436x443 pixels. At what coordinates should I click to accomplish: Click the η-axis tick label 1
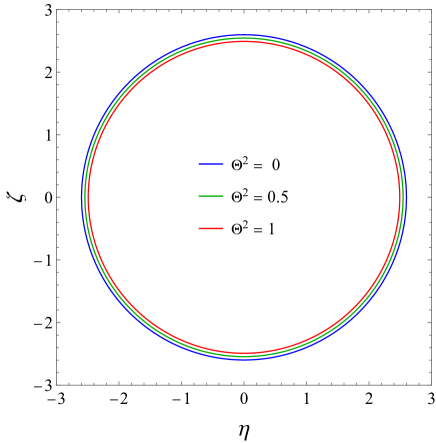pyautogui.click(x=306, y=399)
